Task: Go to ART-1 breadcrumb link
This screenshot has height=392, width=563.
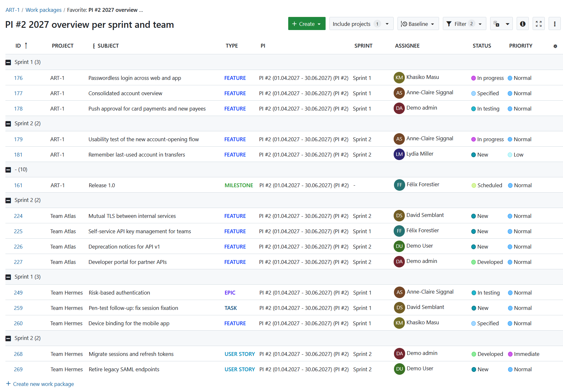Action: pyautogui.click(x=12, y=10)
